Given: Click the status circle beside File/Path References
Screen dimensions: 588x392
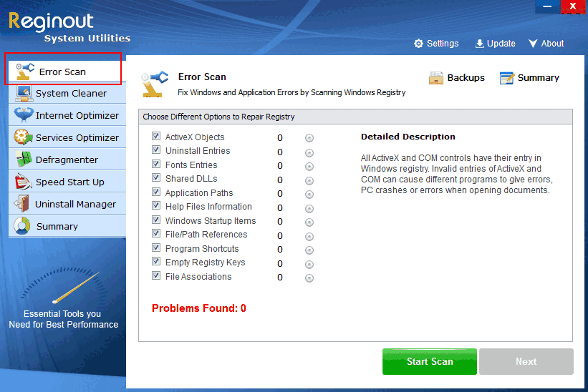Looking at the screenshot, I should (309, 237).
